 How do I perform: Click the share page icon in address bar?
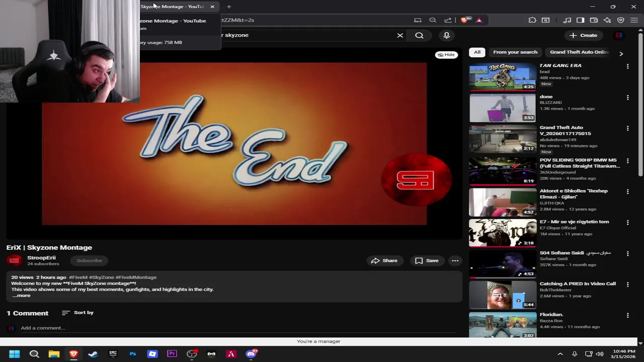pos(448,20)
